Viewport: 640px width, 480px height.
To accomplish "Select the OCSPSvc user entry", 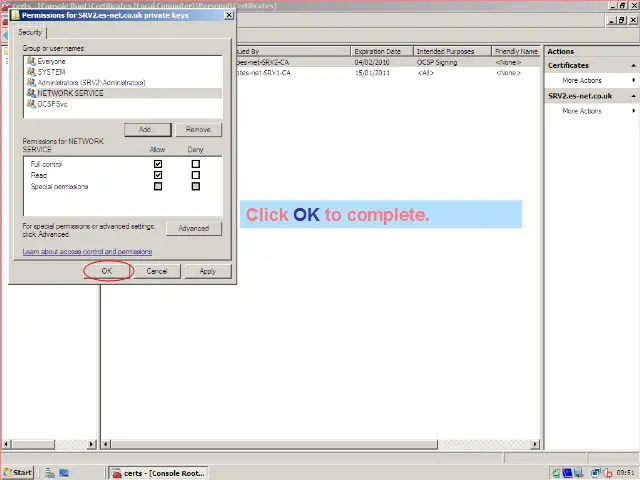I will click(52, 104).
